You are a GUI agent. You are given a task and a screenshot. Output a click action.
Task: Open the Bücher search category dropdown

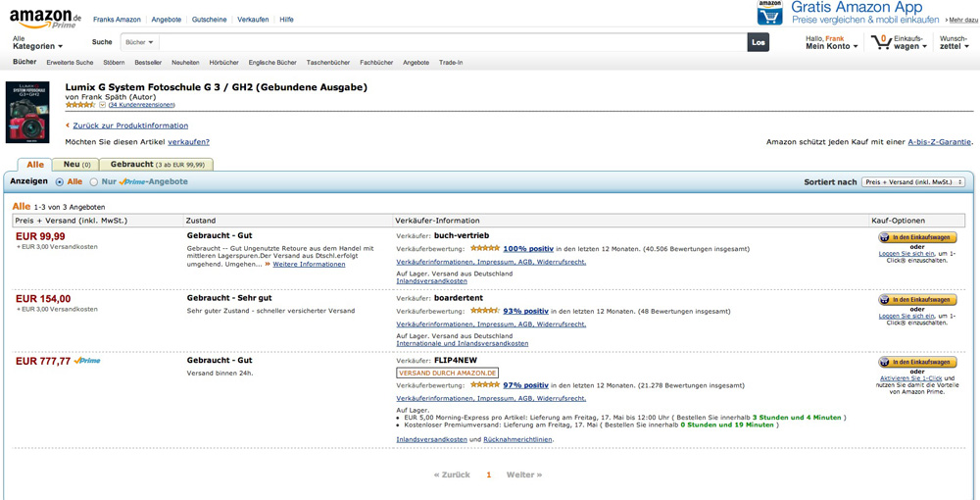(139, 42)
